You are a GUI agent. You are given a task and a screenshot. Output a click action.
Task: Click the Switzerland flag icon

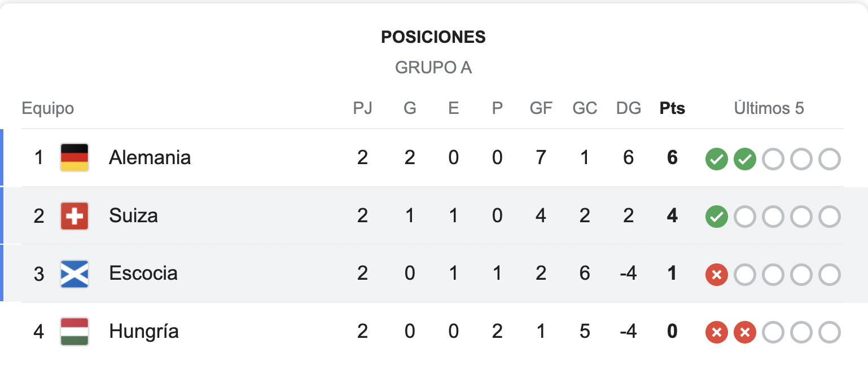(74, 216)
